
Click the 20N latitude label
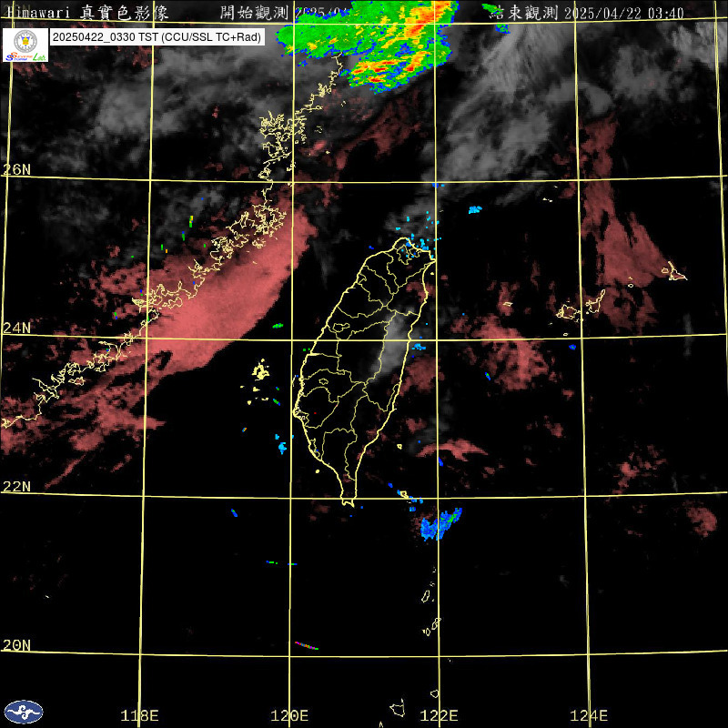pos(16,645)
